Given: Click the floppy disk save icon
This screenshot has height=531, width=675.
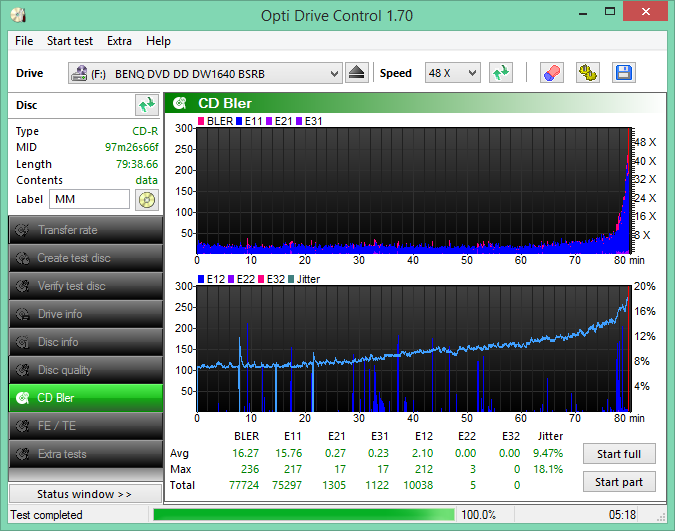Looking at the screenshot, I should click(x=624, y=73).
